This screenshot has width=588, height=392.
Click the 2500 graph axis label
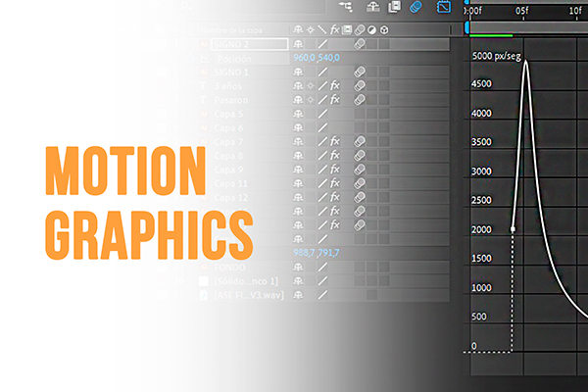click(481, 200)
